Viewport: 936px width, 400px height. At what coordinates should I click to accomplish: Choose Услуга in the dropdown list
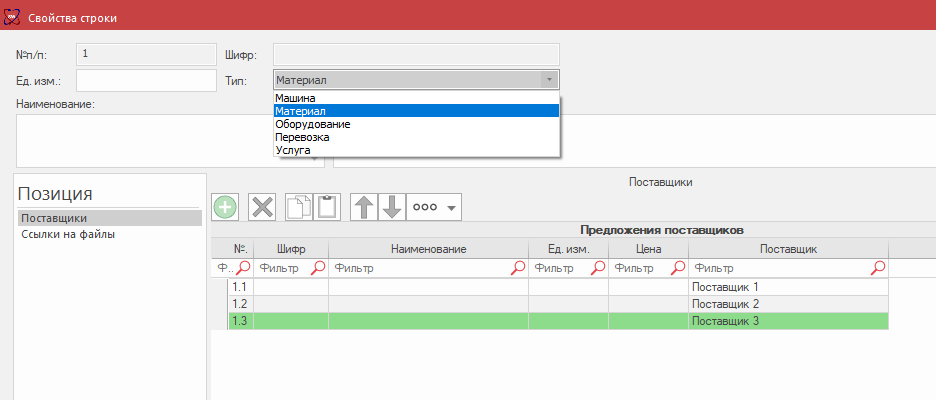tap(292, 150)
